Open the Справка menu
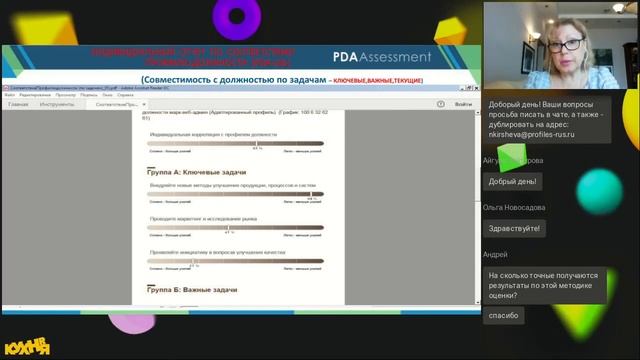Screen dimensions: 640x360 click(x=125, y=95)
